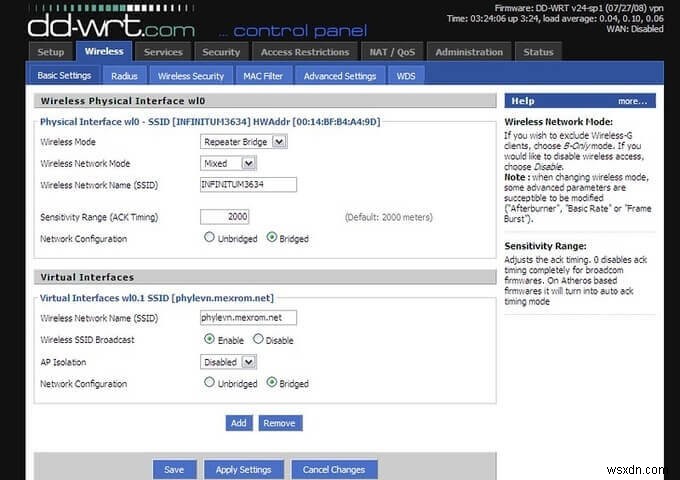Image resolution: width=680 pixels, height=480 pixels.
Task: Open the Status tab
Action: coord(538,52)
